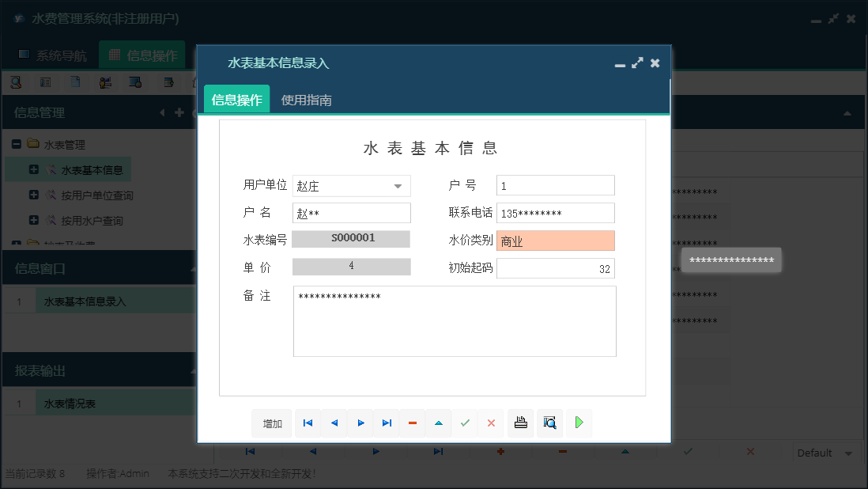This screenshot has height=489, width=868.
Task: Cancel edits with the red X icon
Action: coord(491,423)
